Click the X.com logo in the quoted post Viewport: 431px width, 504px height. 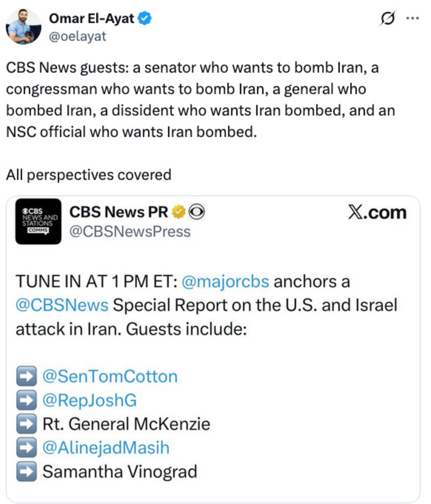tap(377, 213)
